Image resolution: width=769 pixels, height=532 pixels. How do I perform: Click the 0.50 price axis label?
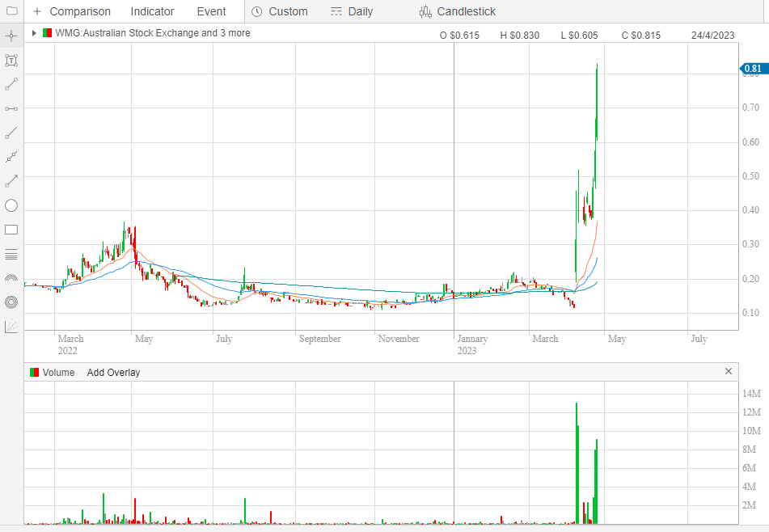click(750, 176)
